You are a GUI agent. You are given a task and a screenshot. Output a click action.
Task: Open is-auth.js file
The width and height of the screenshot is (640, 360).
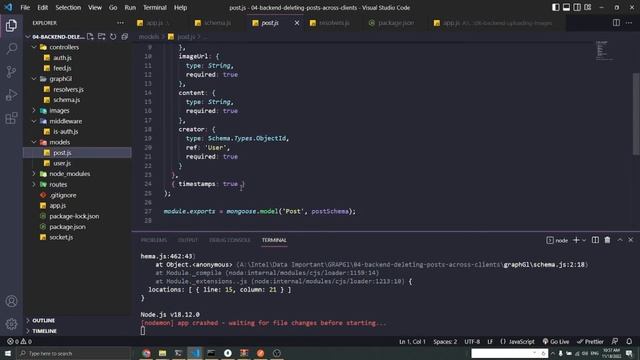65,131
